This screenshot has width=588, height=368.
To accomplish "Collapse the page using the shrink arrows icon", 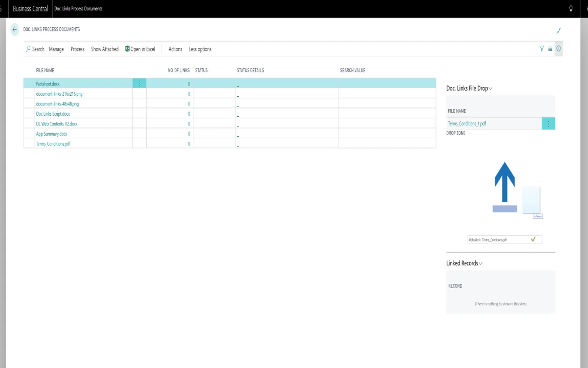I will [x=559, y=31].
